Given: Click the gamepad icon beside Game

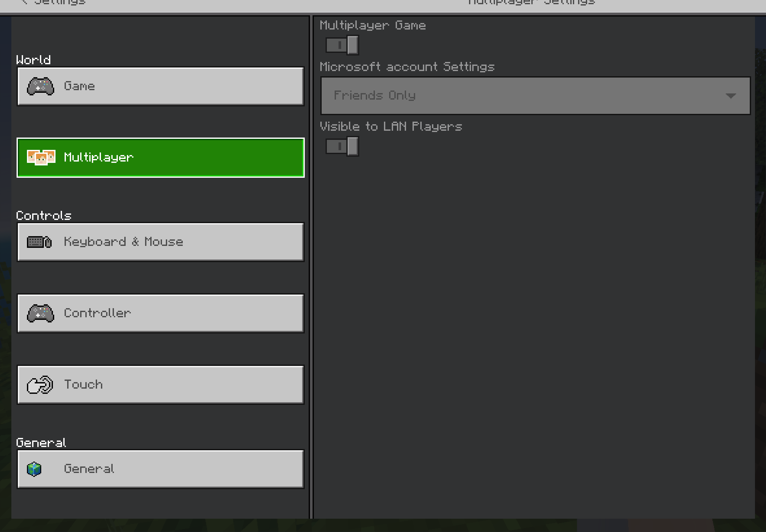Looking at the screenshot, I should 40,87.
